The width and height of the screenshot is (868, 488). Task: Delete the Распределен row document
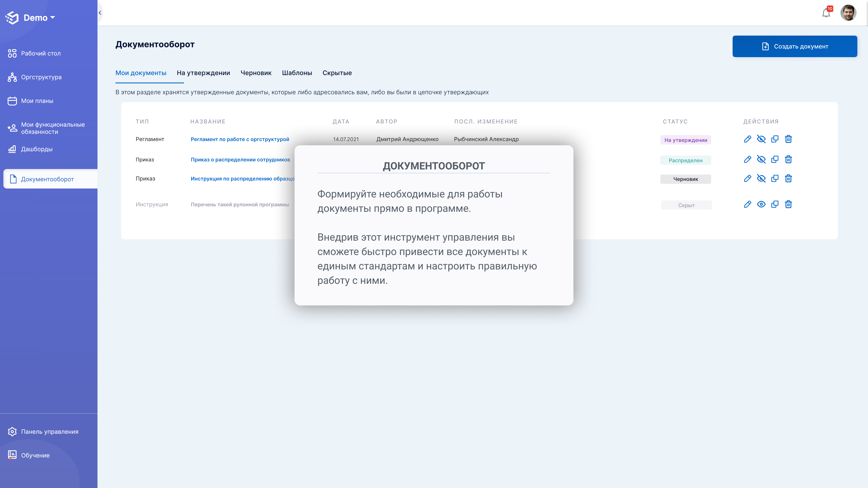coord(788,159)
